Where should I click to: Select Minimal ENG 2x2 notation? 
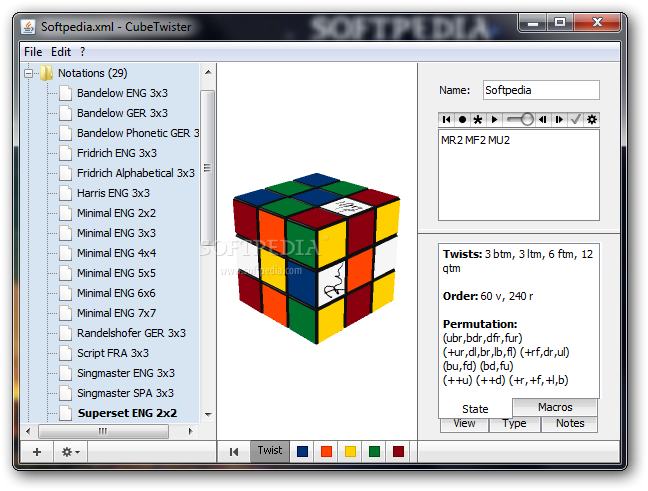click(x=116, y=213)
